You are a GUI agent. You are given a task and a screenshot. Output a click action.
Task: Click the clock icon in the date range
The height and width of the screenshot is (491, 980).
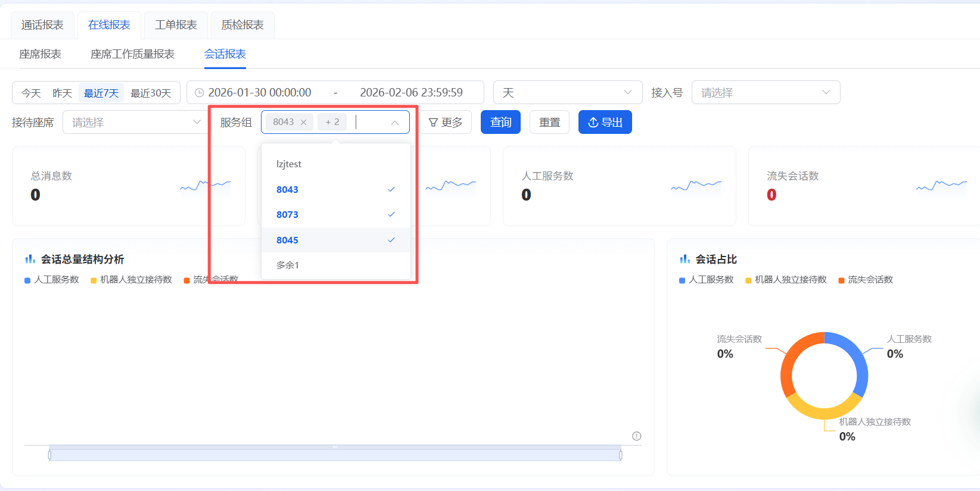(x=200, y=93)
